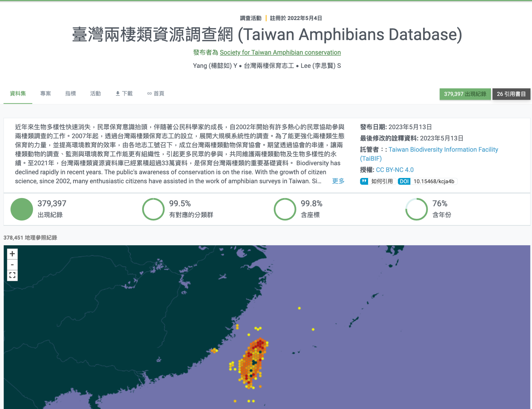Click the 99.8% 含座標 progress ring
The width and height of the screenshot is (532, 409).
tap(285, 209)
